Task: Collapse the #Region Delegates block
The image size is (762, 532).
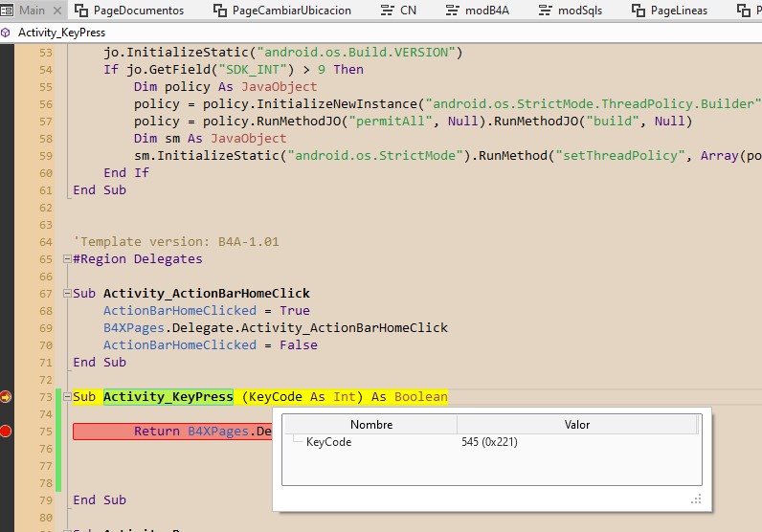Action: [68, 259]
